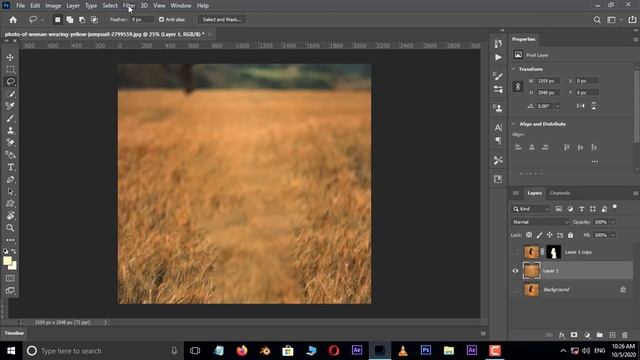Toggle Lock image pixels brush icon
640x360 pixels.
click(x=539, y=235)
